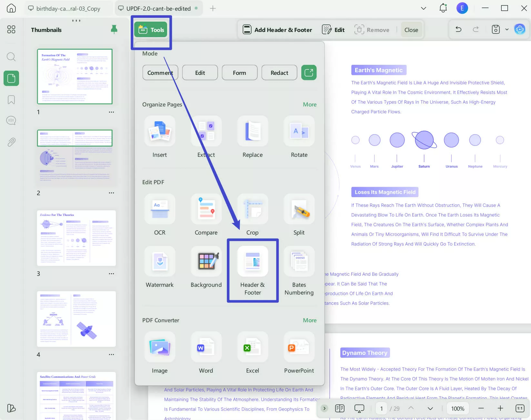Open the Header & Footer tool
The width and height of the screenshot is (531, 420).
point(253,261)
